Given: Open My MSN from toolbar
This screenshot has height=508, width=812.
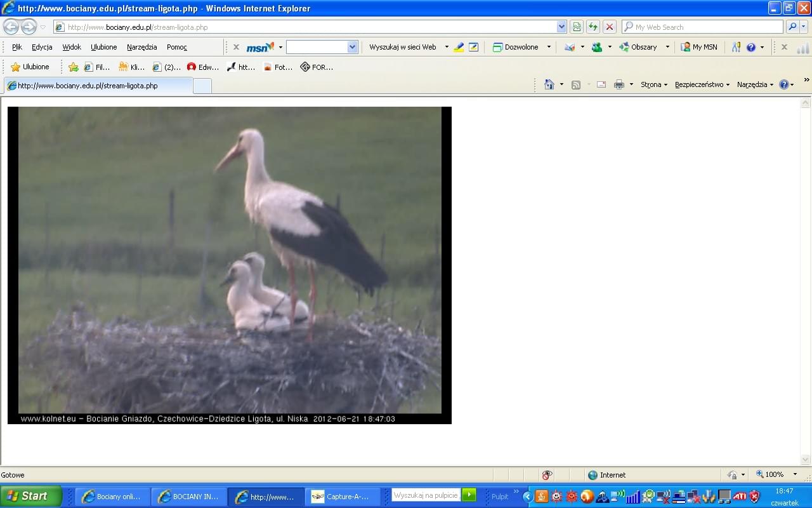Looking at the screenshot, I should tap(698, 47).
